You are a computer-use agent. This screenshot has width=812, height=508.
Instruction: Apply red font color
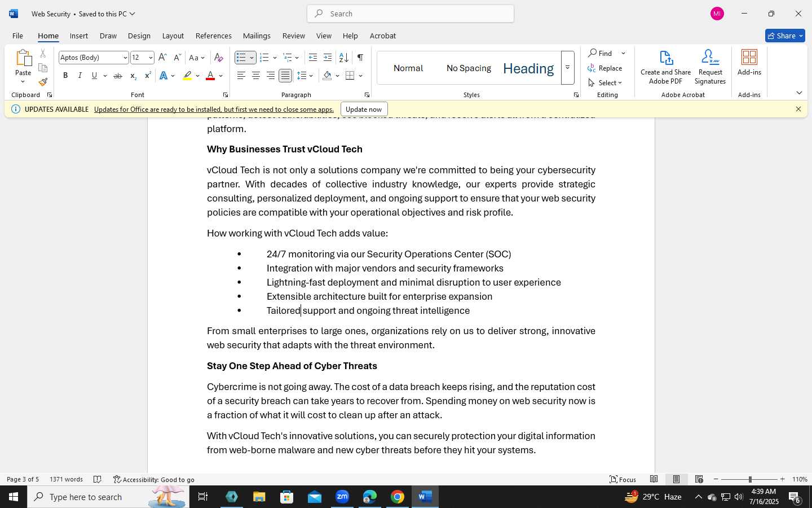tap(210, 76)
